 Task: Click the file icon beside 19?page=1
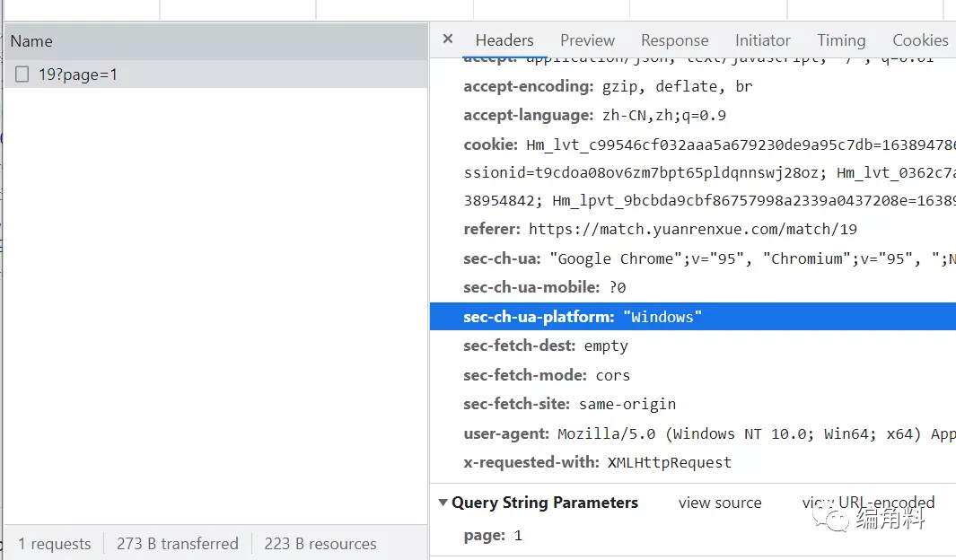tap(22, 74)
